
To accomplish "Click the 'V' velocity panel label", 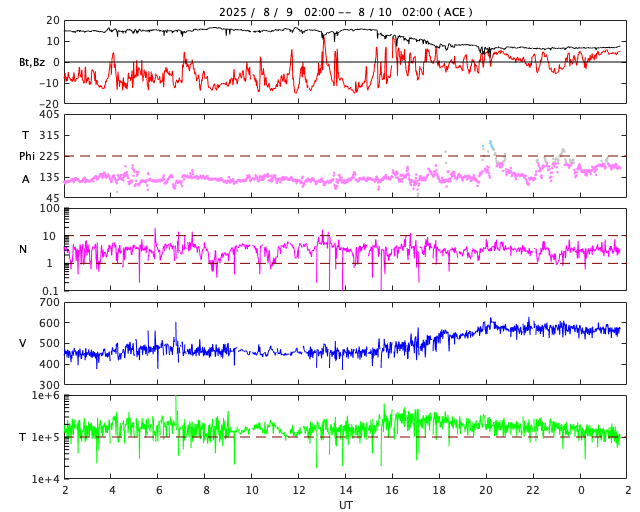I will (23, 343).
